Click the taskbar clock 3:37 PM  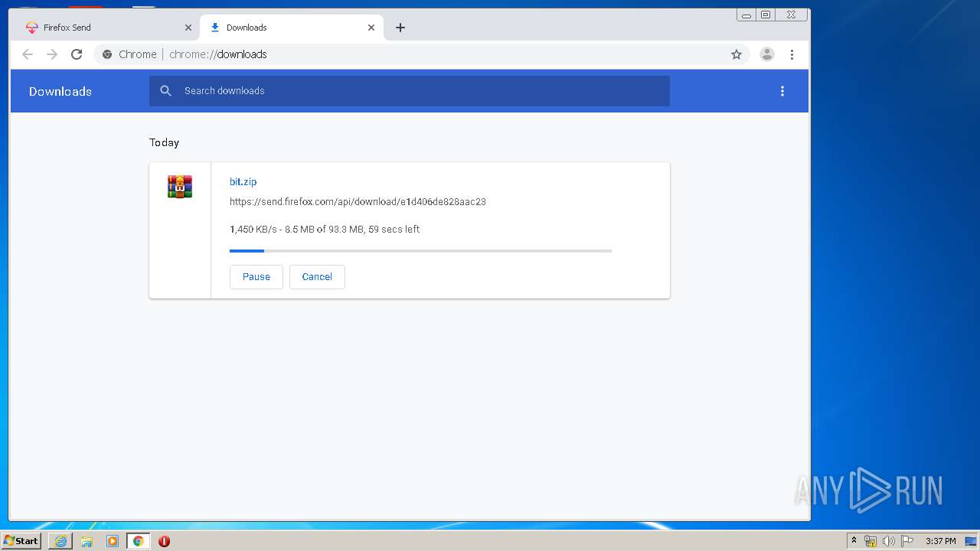point(940,541)
